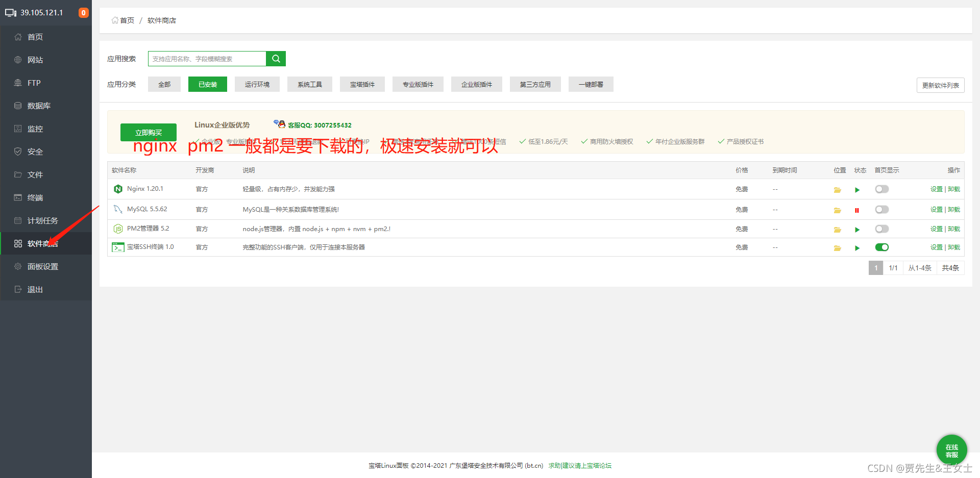Click the 立即购买 buy button
The width and height of the screenshot is (980, 478).
tap(149, 132)
